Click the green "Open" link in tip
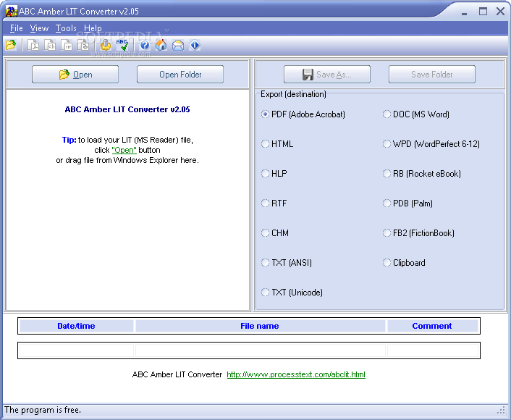This screenshot has height=420, width=511. [124, 150]
